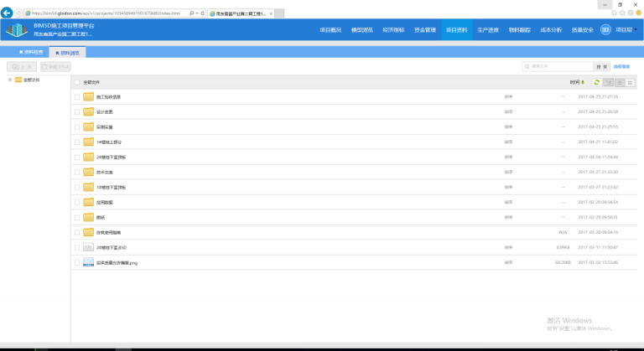Click the browser back arrow button
The height and width of the screenshot is (351, 644).
8,13
